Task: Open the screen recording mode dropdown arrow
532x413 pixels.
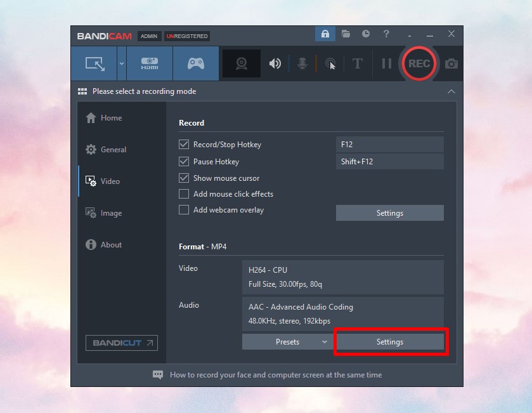Action: click(x=122, y=63)
